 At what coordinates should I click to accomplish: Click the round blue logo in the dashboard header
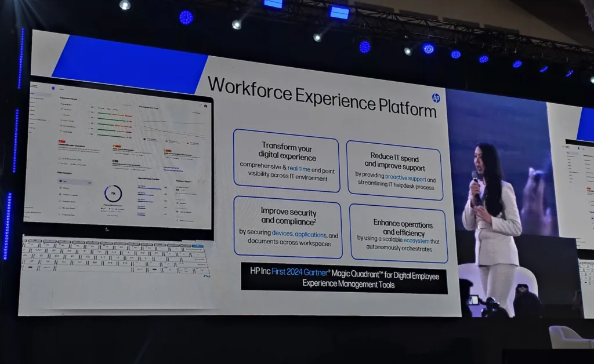click(52, 88)
